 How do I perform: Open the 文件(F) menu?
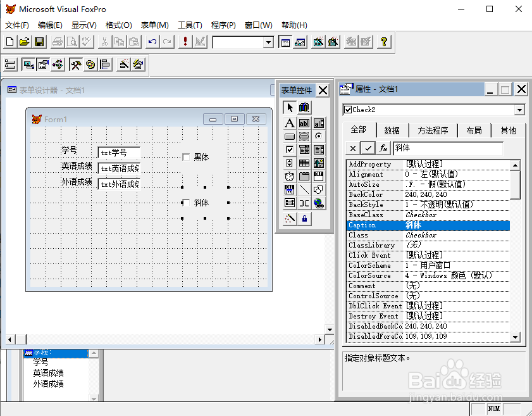point(17,25)
